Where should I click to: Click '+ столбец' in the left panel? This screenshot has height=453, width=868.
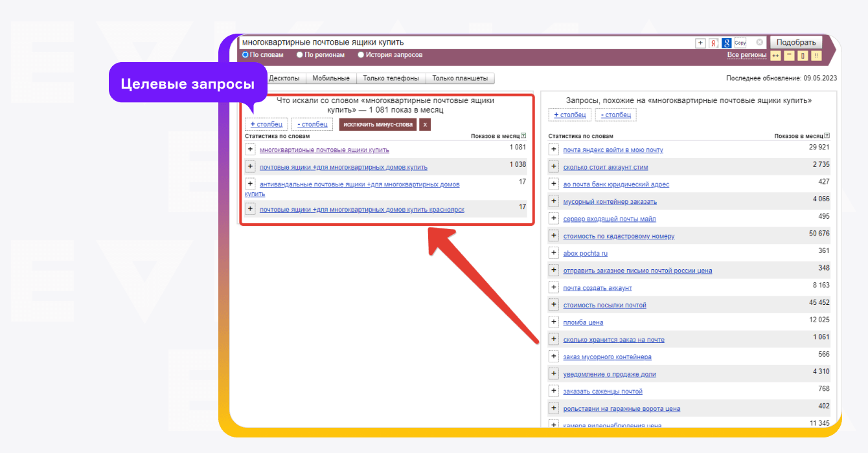tap(266, 124)
